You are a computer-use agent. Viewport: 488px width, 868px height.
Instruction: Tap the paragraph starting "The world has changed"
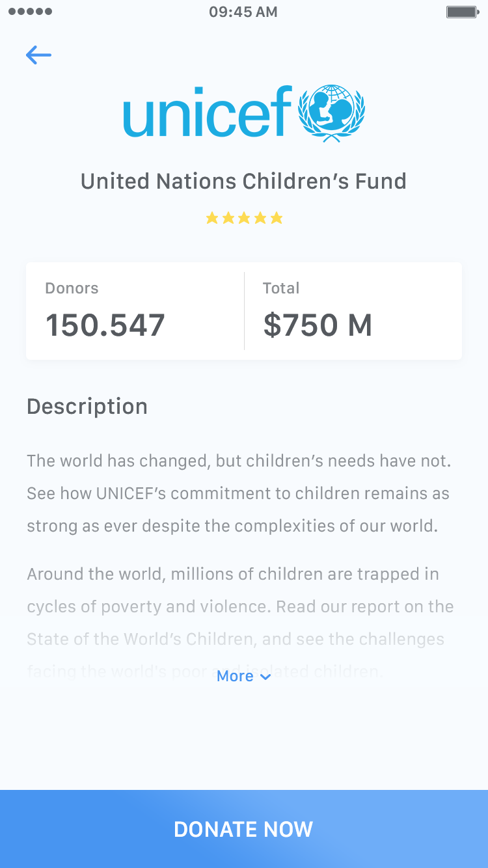click(239, 493)
